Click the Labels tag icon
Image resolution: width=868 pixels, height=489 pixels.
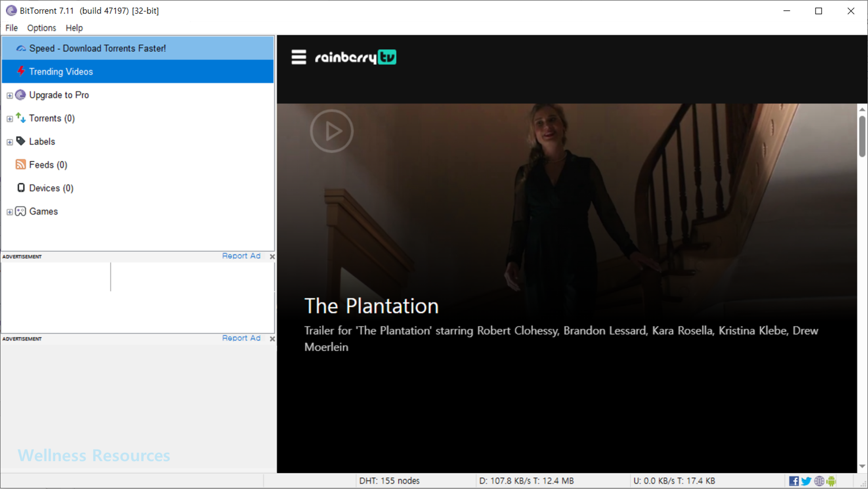pos(20,141)
